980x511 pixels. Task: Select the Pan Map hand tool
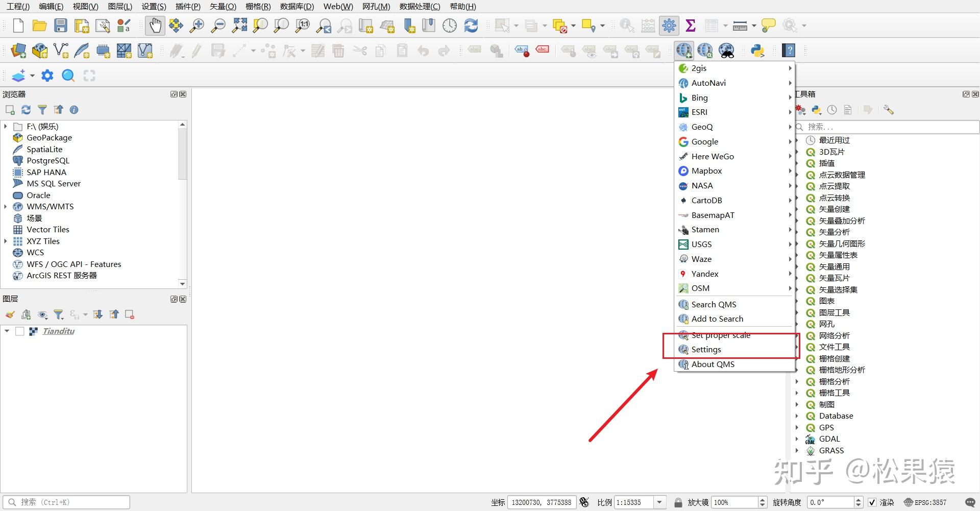pos(155,26)
